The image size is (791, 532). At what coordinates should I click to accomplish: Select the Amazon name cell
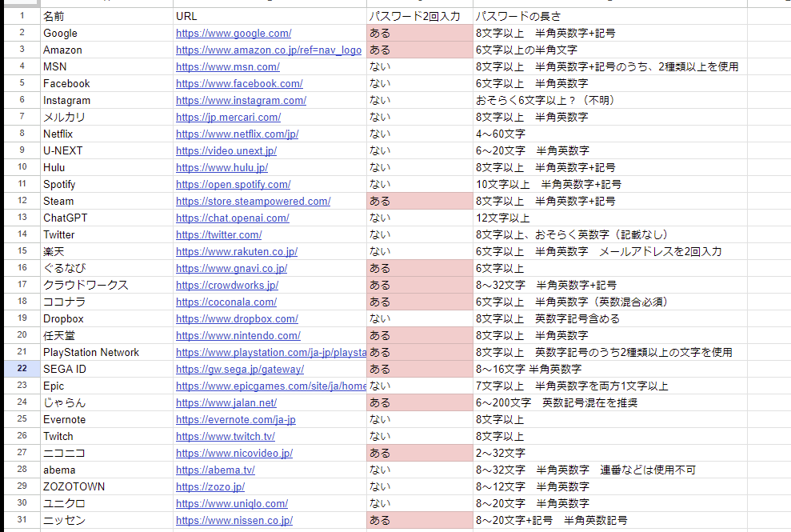[x=106, y=50]
